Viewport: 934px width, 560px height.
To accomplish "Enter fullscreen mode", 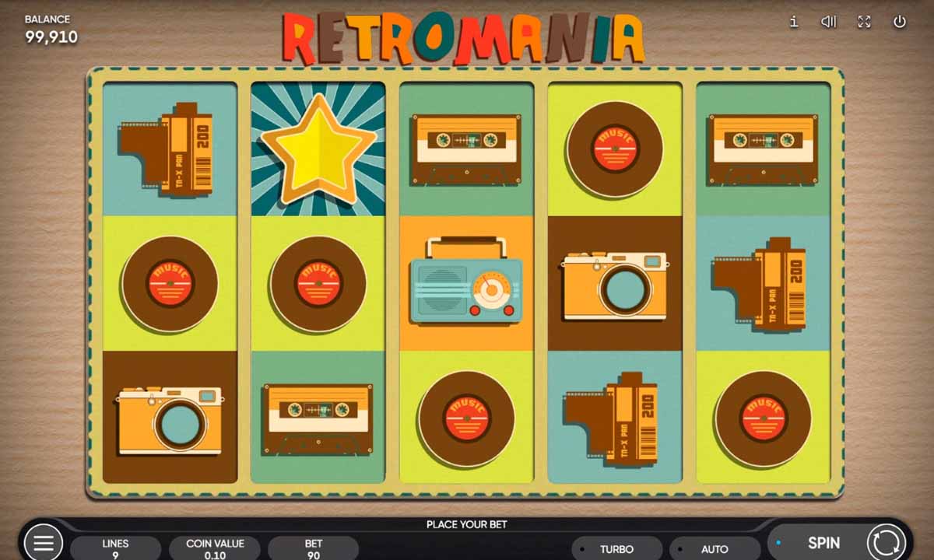I will tap(864, 22).
